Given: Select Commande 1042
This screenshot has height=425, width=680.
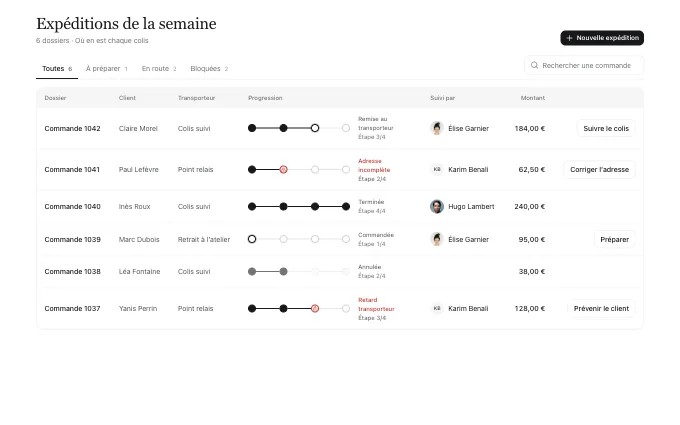Looking at the screenshot, I should (72, 128).
